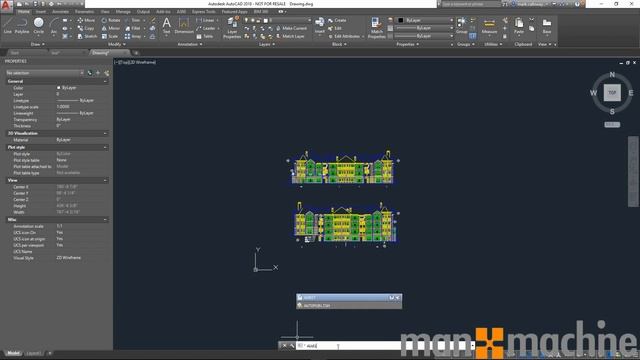
Task: Open the Insert ribbon tab
Action: [x=41, y=12]
